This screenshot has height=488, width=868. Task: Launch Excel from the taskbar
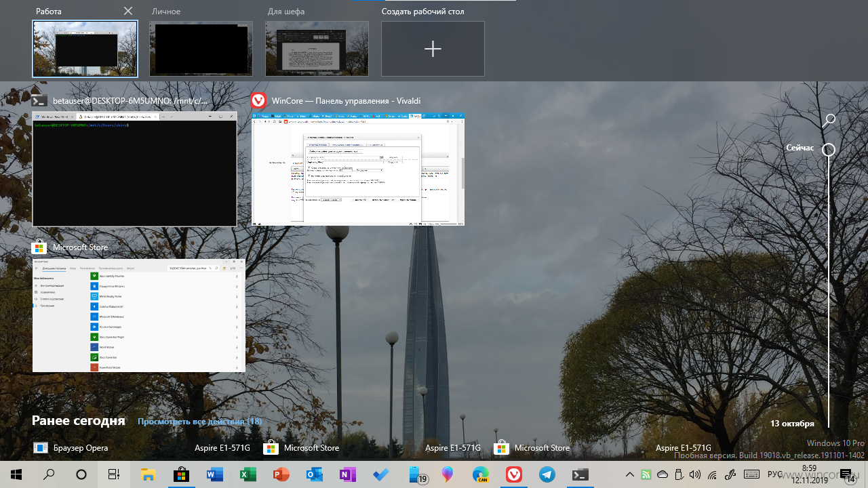[248, 474]
